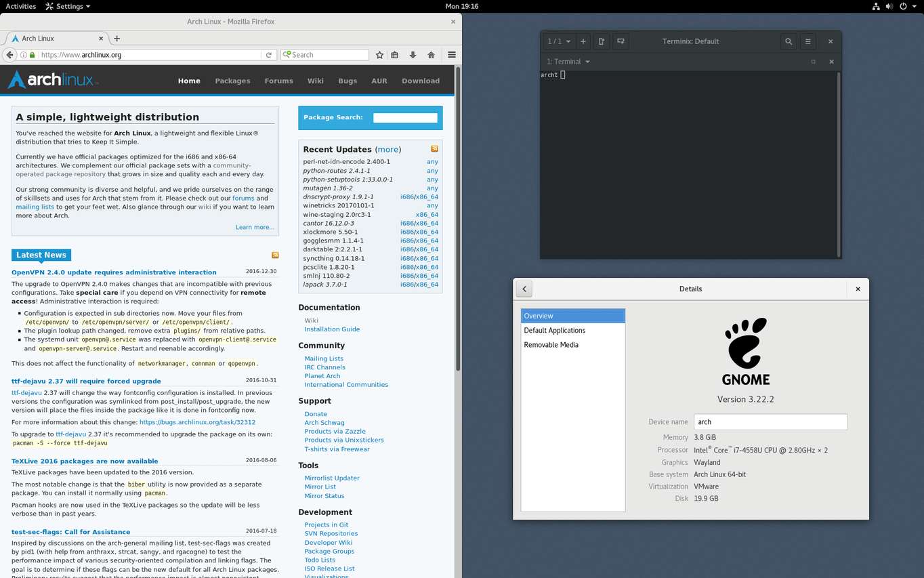Open the power menu in top bar
Image resolution: width=924 pixels, height=578 pixels.
[906, 6]
